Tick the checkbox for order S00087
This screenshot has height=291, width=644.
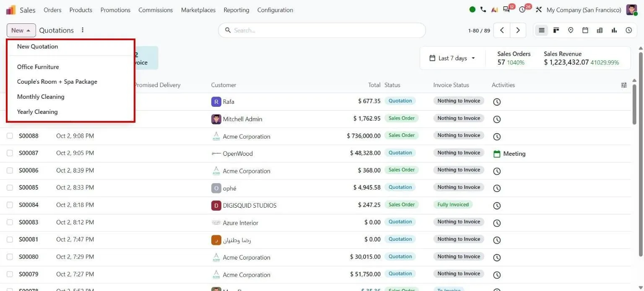(10, 153)
